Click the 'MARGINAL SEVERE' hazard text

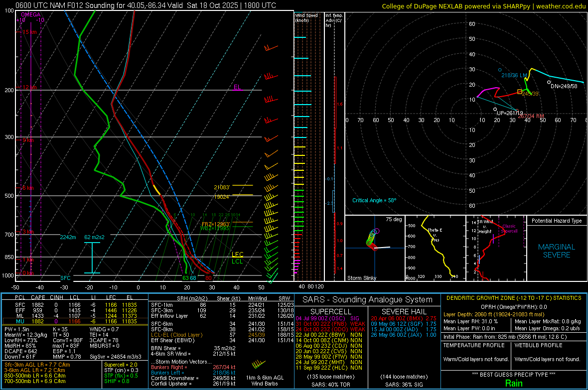[x=557, y=251]
